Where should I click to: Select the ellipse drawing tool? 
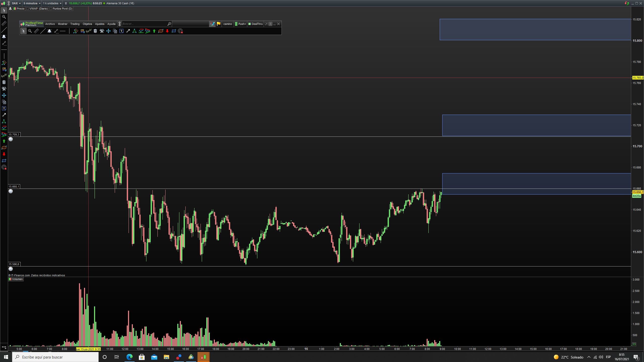click(161, 31)
